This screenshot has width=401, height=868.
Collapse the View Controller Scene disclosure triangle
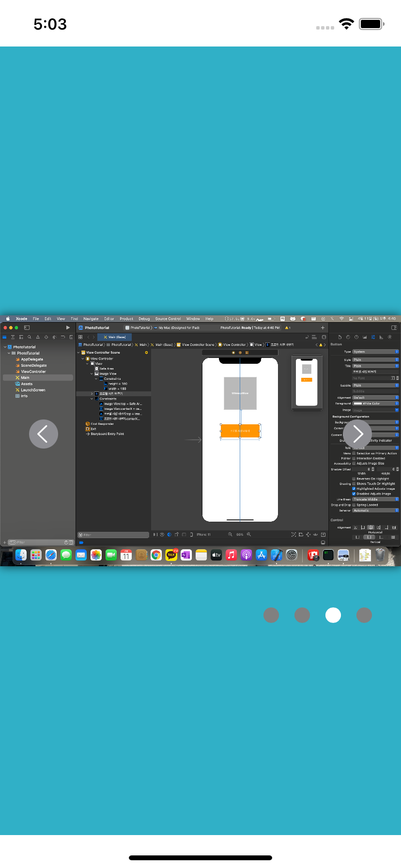[78, 353]
